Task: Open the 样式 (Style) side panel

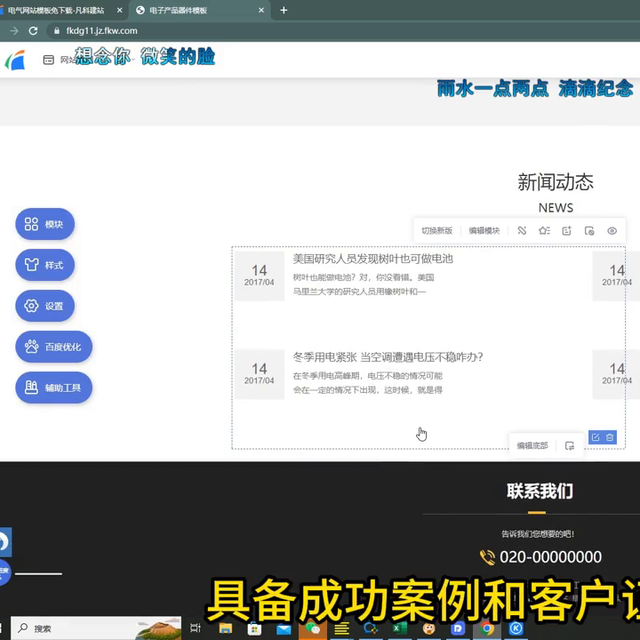Action: [x=45, y=265]
